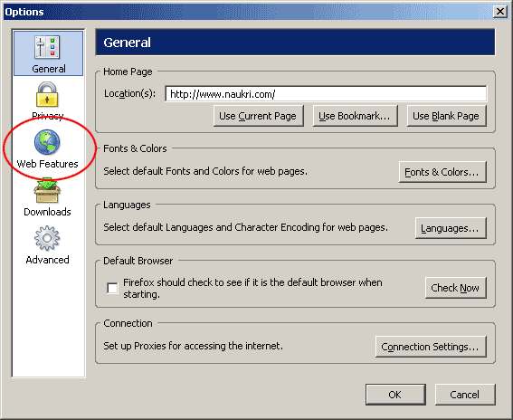Click the Use Current Page button
The image size is (513, 420).
(259, 116)
